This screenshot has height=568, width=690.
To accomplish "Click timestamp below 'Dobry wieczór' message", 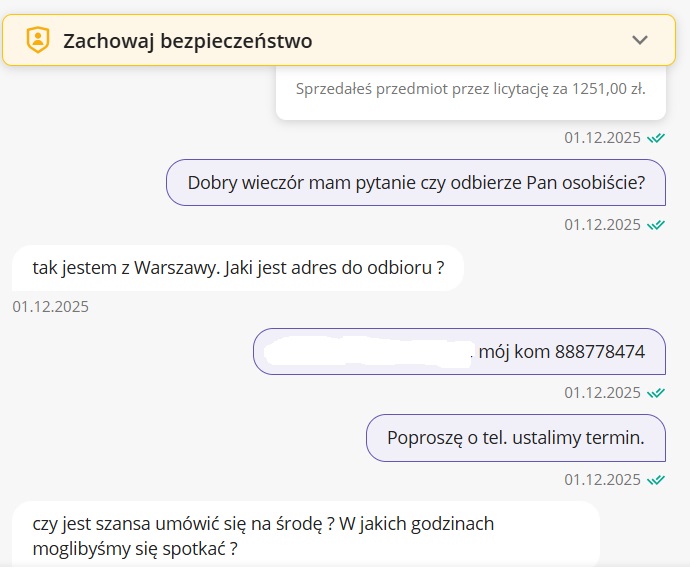I will pyautogui.click(x=602, y=225).
